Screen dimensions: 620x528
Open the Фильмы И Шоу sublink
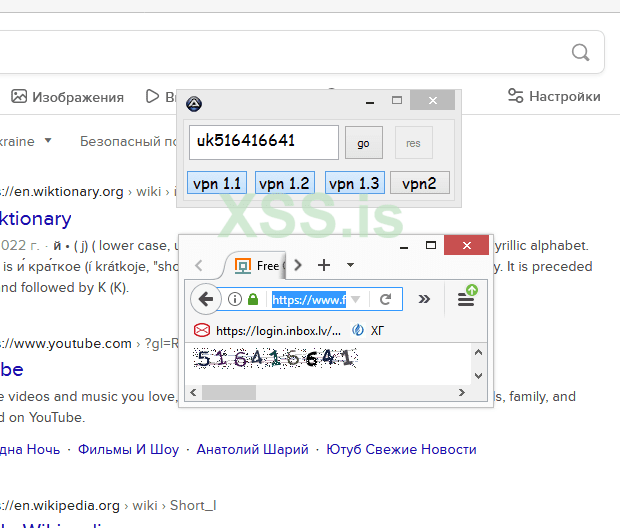128,449
